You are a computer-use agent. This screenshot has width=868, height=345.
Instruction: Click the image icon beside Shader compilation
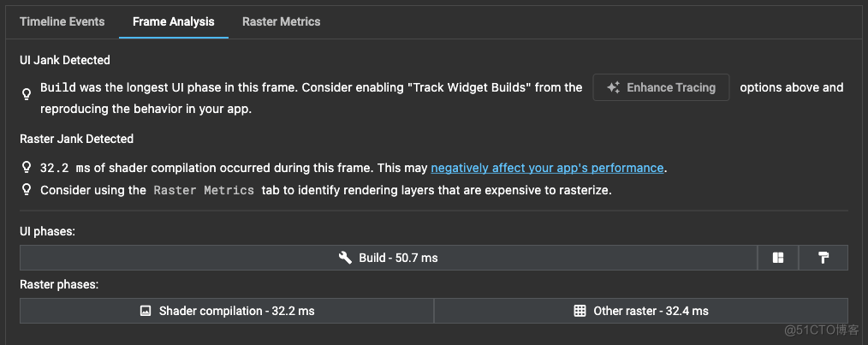[x=146, y=311]
